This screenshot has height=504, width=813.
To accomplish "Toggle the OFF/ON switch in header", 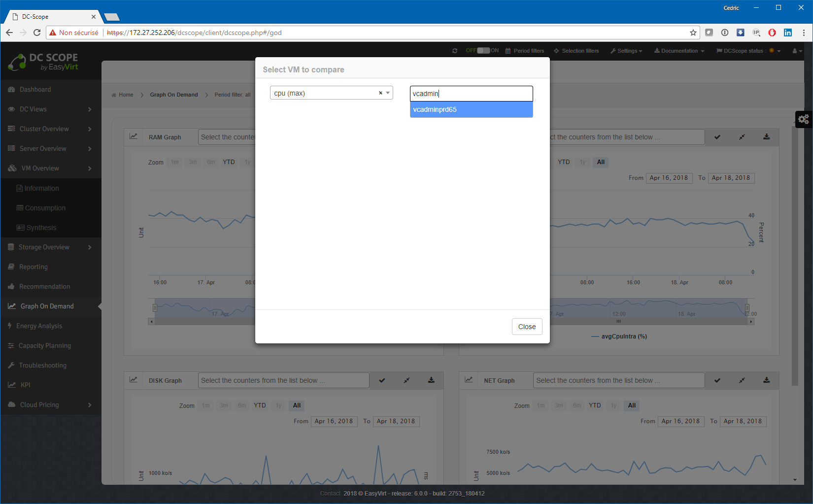I will point(483,50).
